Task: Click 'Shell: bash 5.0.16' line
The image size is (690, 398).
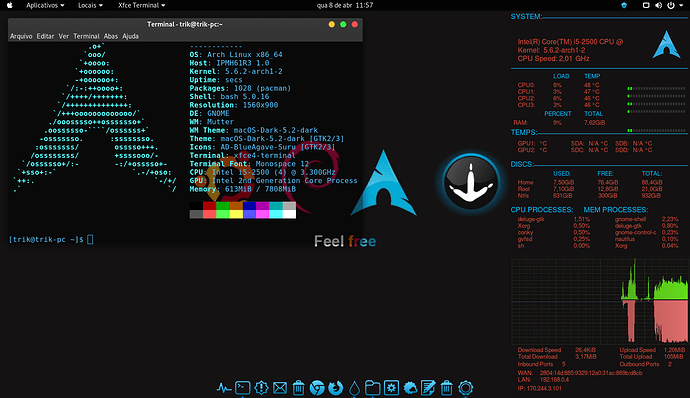Action: [229, 96]
